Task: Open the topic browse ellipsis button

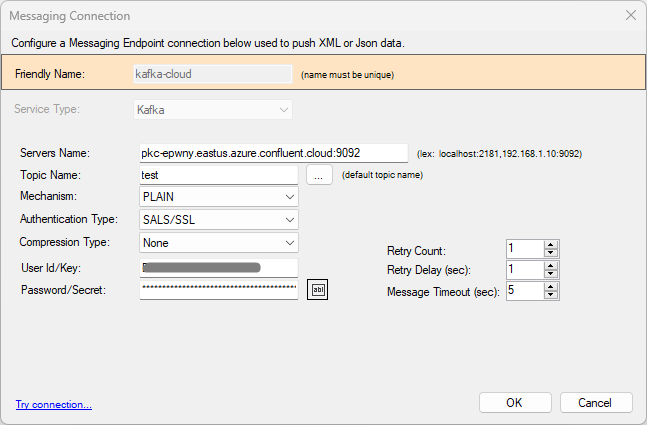Action: 319,175
